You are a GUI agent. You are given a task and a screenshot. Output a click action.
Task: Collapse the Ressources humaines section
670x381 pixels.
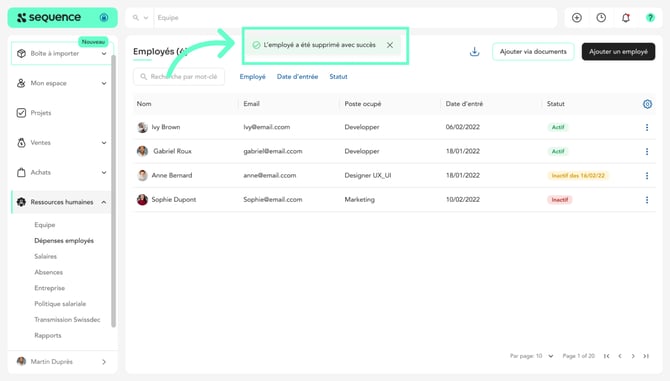tap(104, 202)
